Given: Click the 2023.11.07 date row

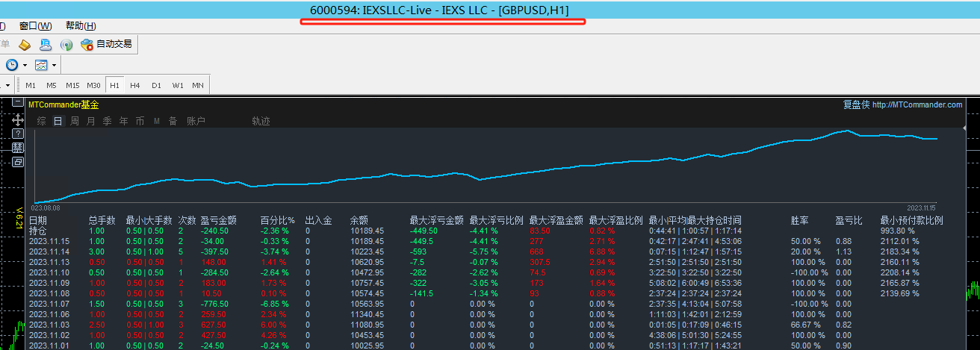Looking at the screenshot, I should point(49,304).
